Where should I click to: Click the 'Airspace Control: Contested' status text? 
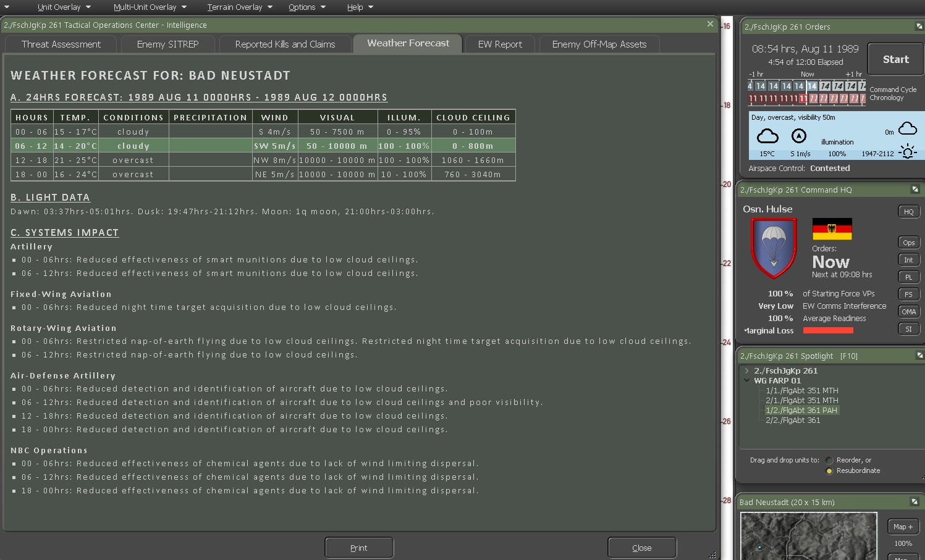tap(799, 169)
